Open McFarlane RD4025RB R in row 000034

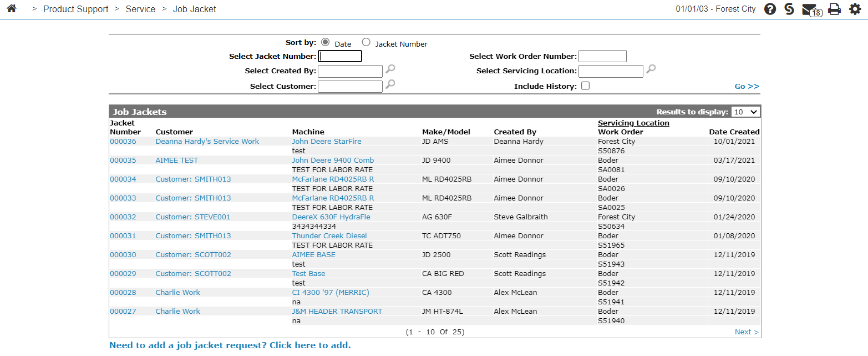[333, 179]
